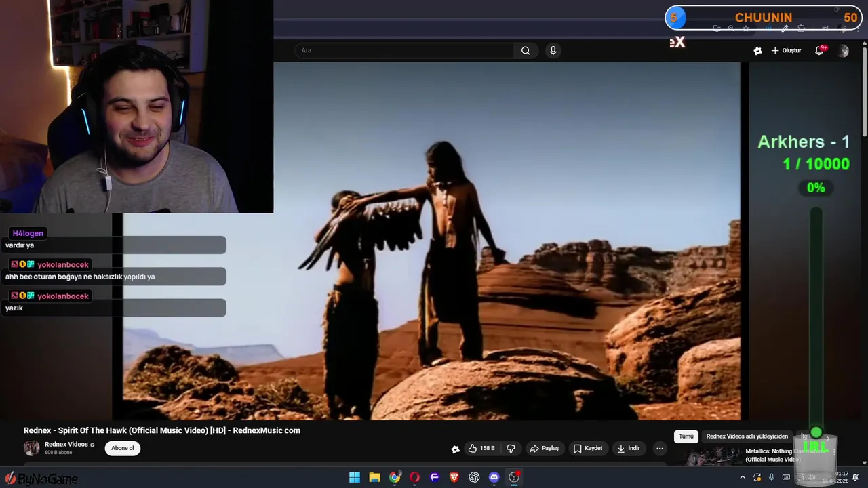Download the video with İndir
The height and width of the screenshot is (488, 868).
coord(629,448)
